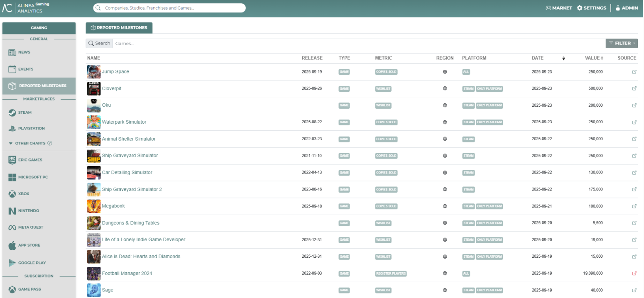644x298 pixels.
Task: Open Life of a Lonely Indie Game Developer
Action: pos(144,239)
